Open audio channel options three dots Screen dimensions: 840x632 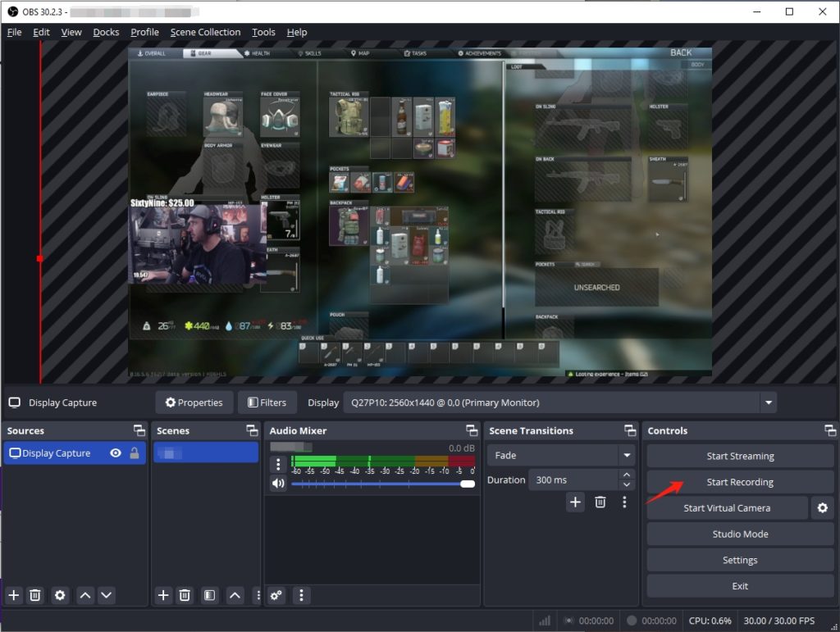coord(278,464)
